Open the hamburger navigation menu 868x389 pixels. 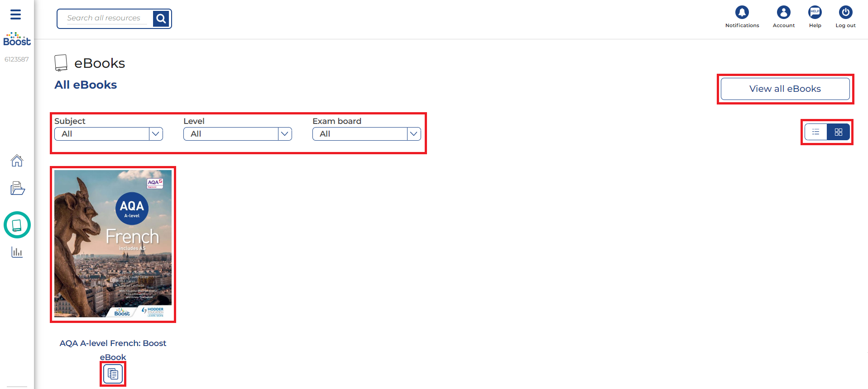pos(16,14)
